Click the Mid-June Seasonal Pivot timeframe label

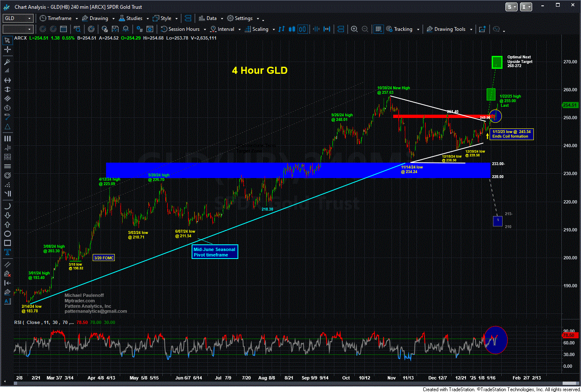215,252
